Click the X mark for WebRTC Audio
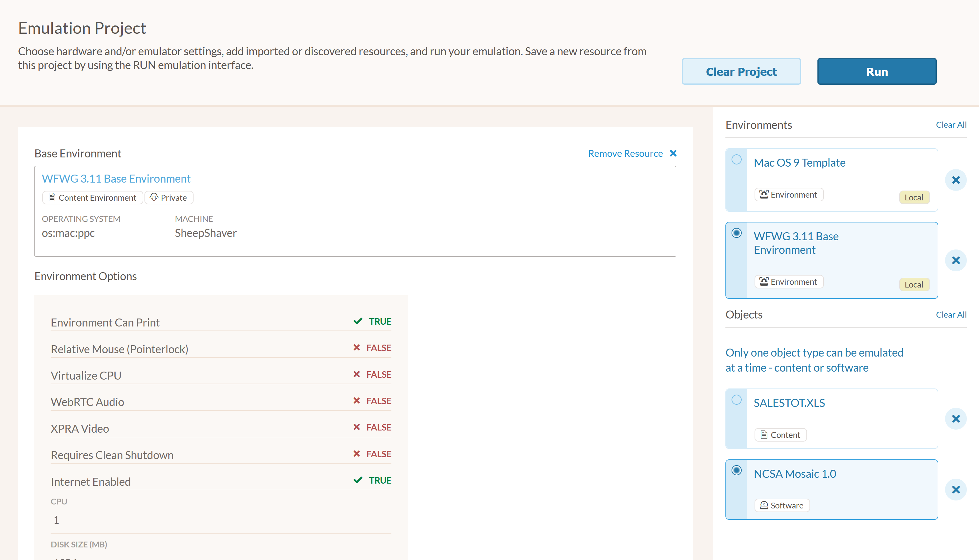 coord(356,401)
